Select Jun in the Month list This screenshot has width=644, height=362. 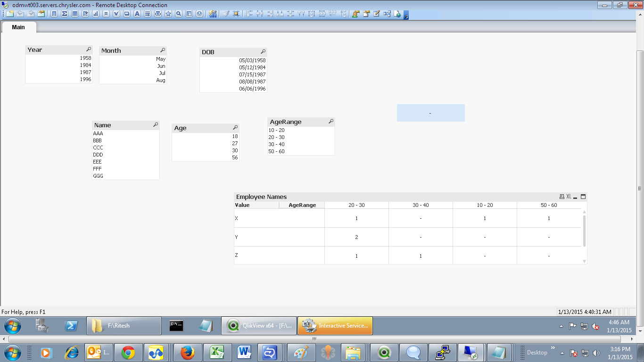[133, 66]
